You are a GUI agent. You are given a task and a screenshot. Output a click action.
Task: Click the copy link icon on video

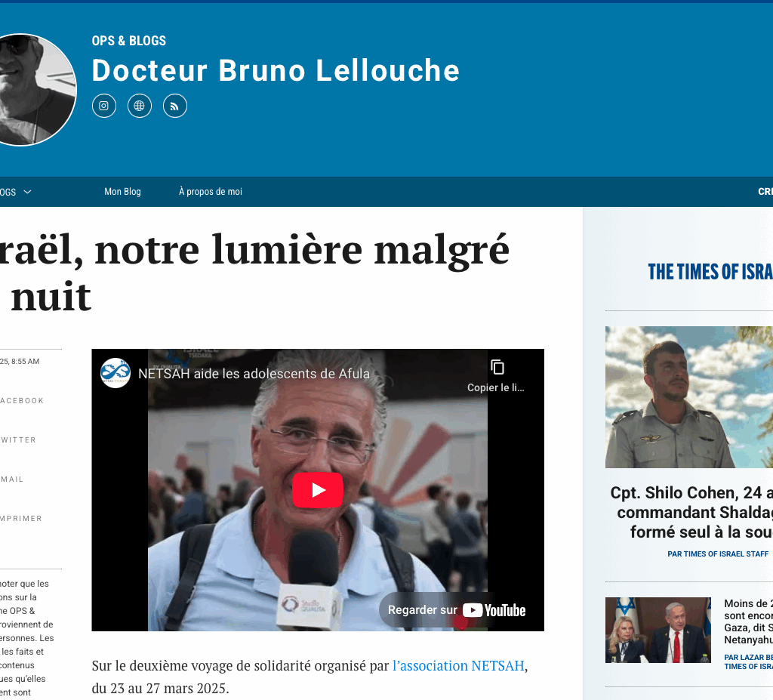(497, 368)
